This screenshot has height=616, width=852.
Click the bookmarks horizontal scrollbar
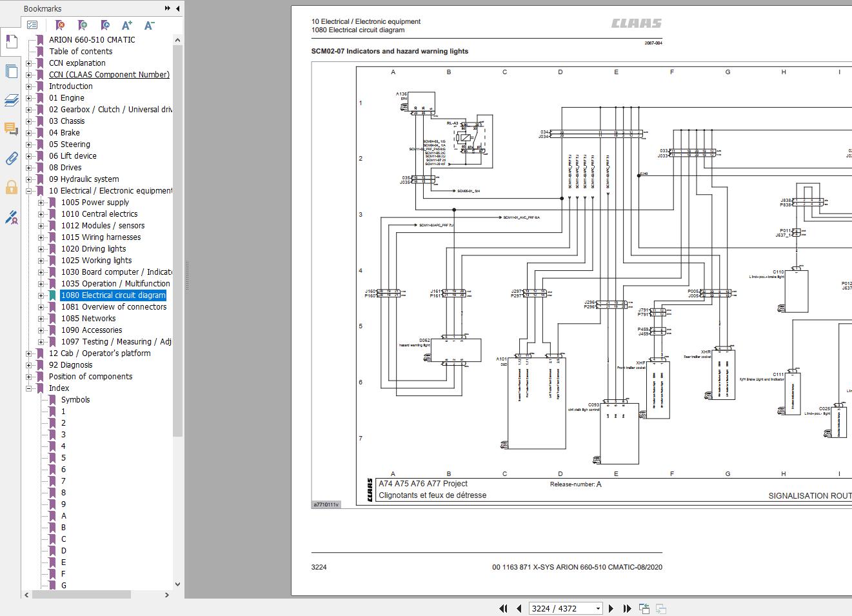[x=81, y=595]
